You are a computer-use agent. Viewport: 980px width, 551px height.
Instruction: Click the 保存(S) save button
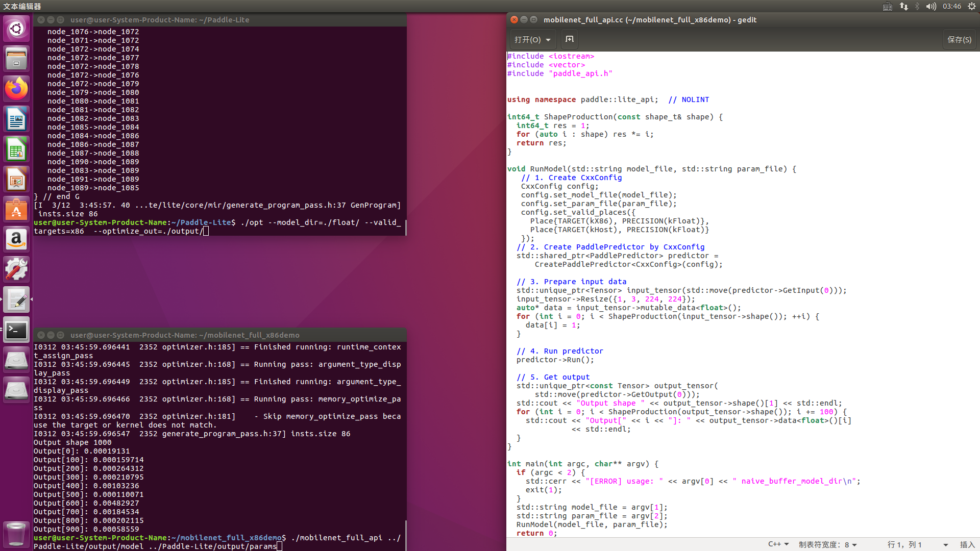[x=959, y=39]
